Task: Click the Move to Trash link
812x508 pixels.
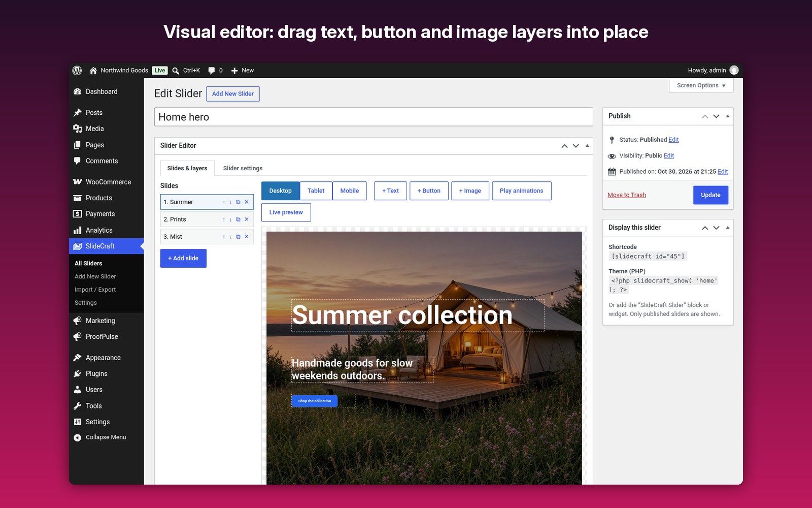Action: (x=627, y=195)
